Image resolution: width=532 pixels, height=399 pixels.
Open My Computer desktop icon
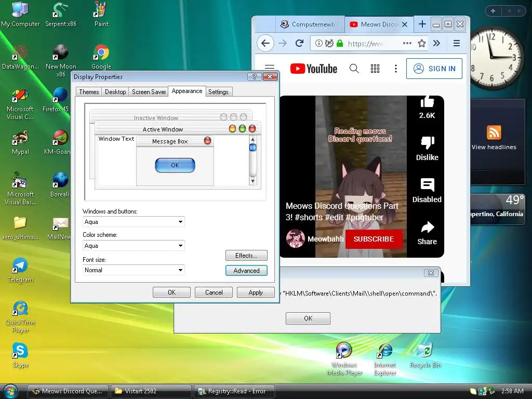pos(20,14)
